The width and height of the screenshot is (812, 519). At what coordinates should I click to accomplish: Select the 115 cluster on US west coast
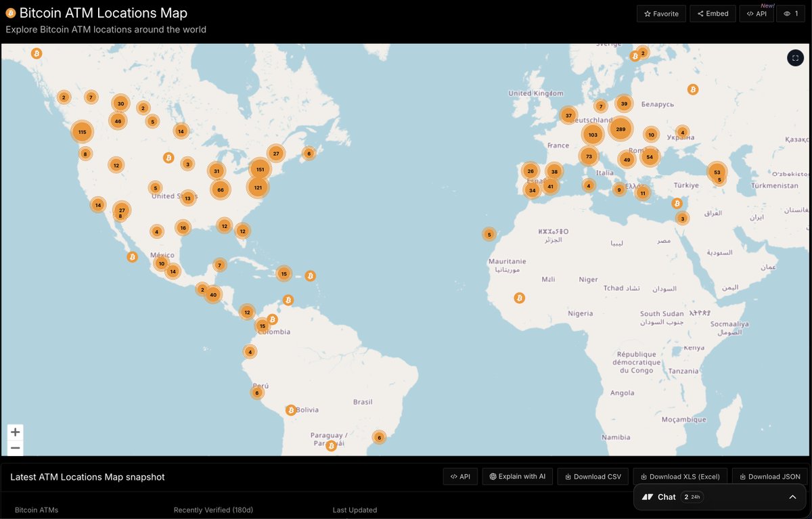coord(82,132)
